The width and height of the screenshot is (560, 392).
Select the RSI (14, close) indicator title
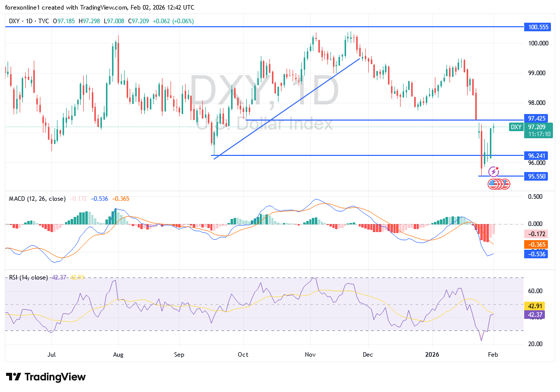[x=28, y=277]
